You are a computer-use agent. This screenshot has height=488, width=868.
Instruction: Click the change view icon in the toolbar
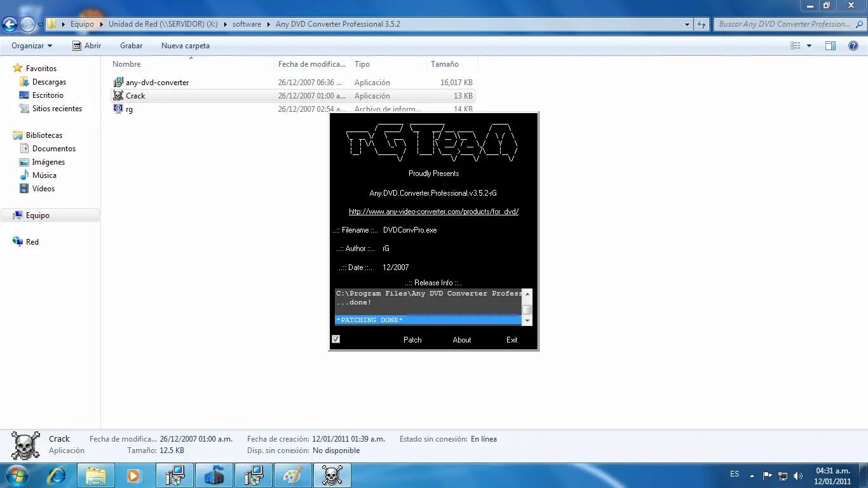tap(796, 46)
